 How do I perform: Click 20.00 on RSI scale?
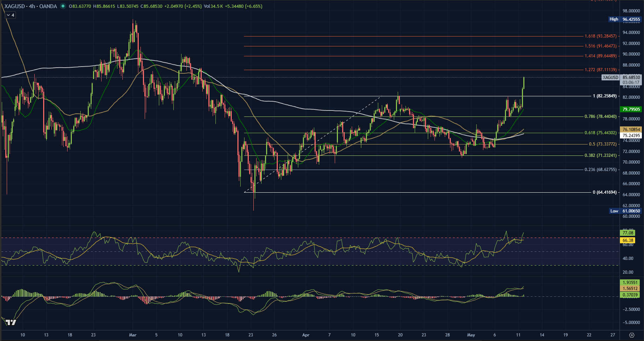coord(628,272)
